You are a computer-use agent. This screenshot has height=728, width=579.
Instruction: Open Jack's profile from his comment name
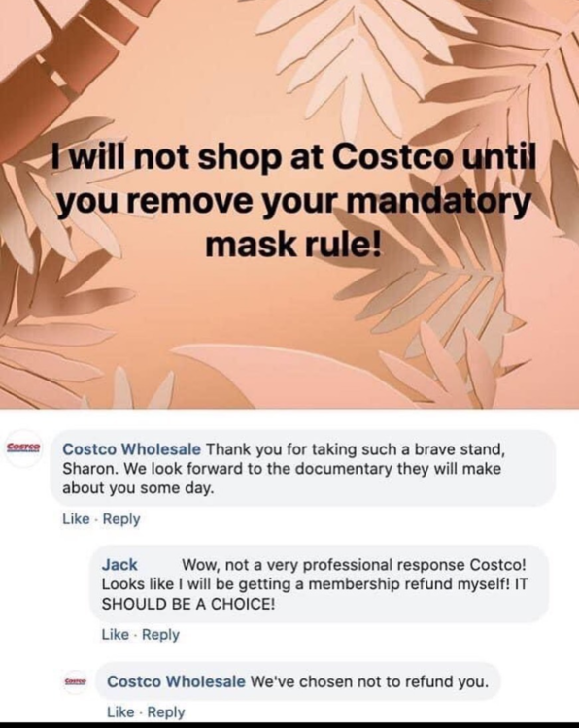coord(119,565)
